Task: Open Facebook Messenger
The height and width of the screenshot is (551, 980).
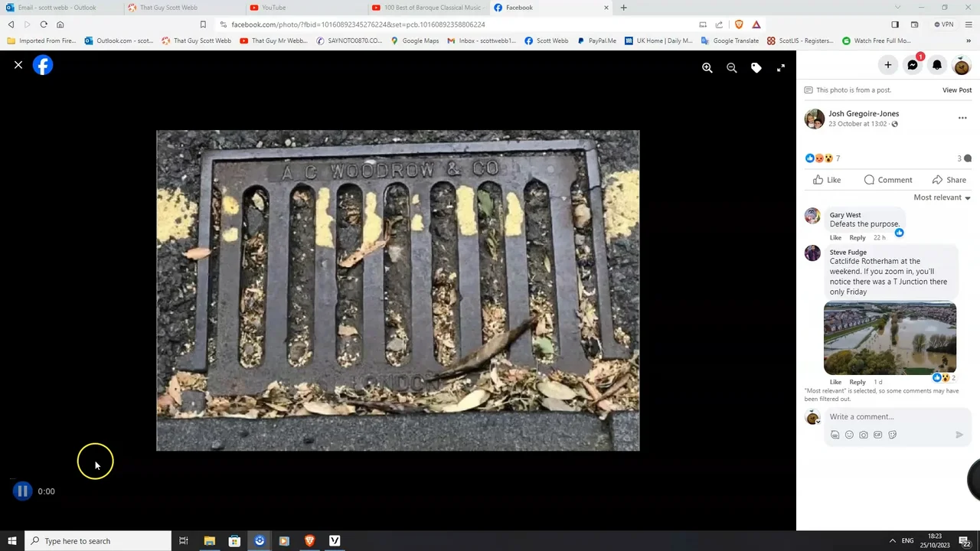Action: [x=913, y=65]
